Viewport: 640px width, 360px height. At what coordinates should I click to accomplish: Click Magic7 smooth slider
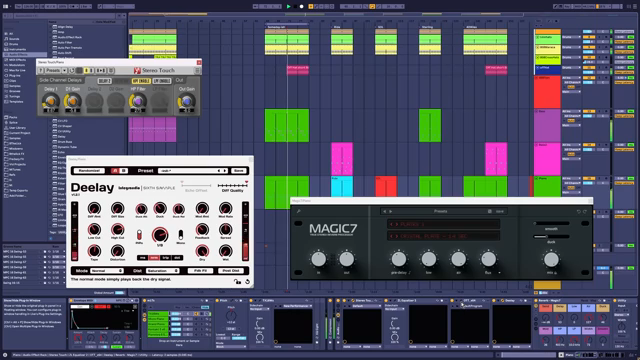tap(551, 223)
